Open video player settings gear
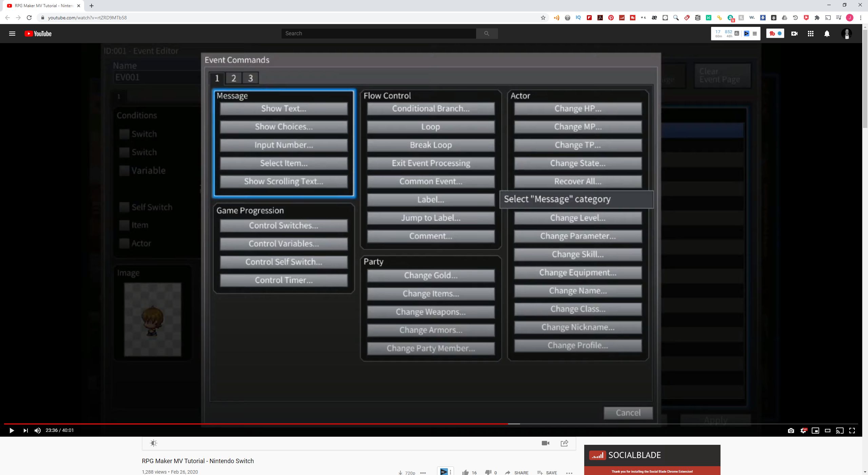868x475 pixels. pyautogui.click(x=803, y=431)
